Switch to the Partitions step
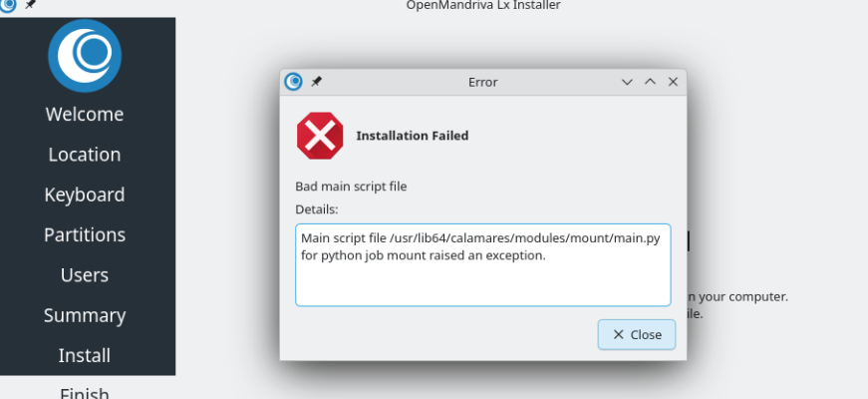Image resolution: width=868 pixels, height=399 pixels. click(85, 235)
